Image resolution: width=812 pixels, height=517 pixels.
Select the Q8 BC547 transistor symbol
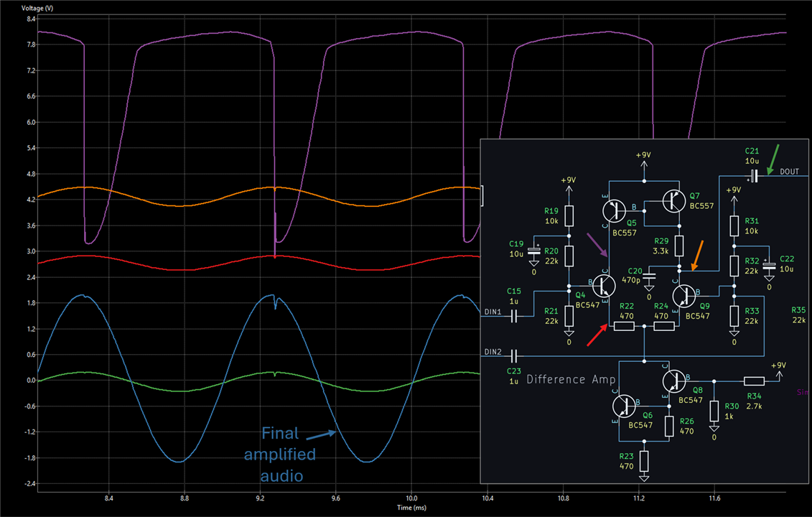pos(674,381)
